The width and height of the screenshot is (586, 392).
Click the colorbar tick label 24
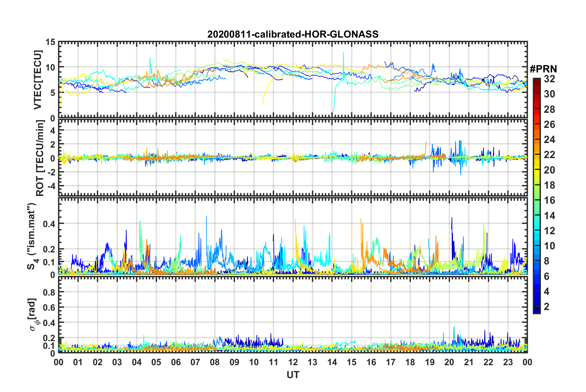click(x=549, y=140)
